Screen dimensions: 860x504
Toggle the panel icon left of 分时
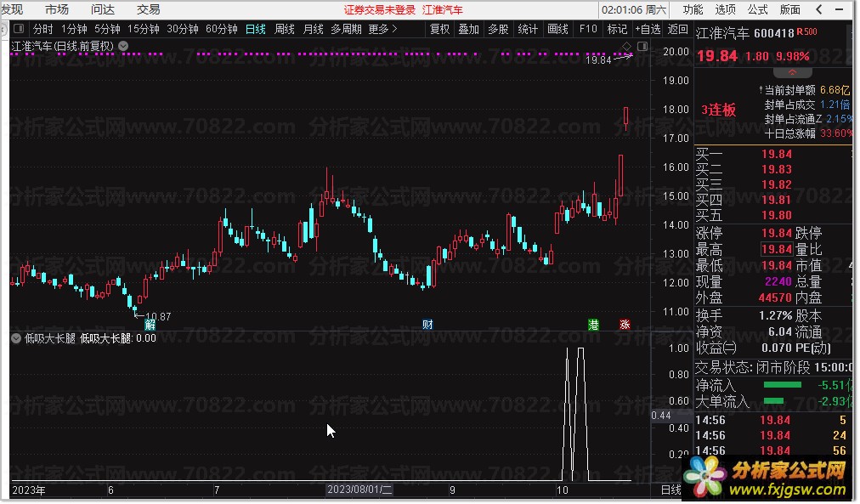tap(19, 29)
